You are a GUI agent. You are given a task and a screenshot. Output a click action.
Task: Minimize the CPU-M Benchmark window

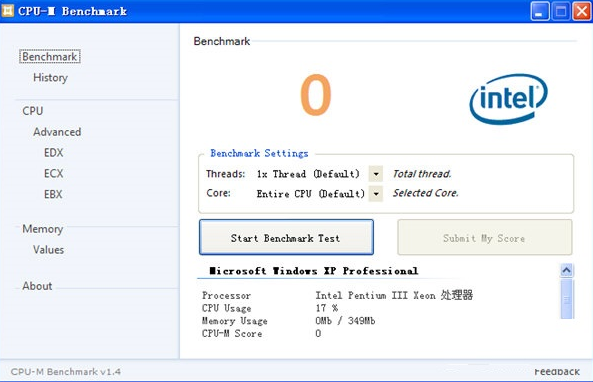point(539,11)
